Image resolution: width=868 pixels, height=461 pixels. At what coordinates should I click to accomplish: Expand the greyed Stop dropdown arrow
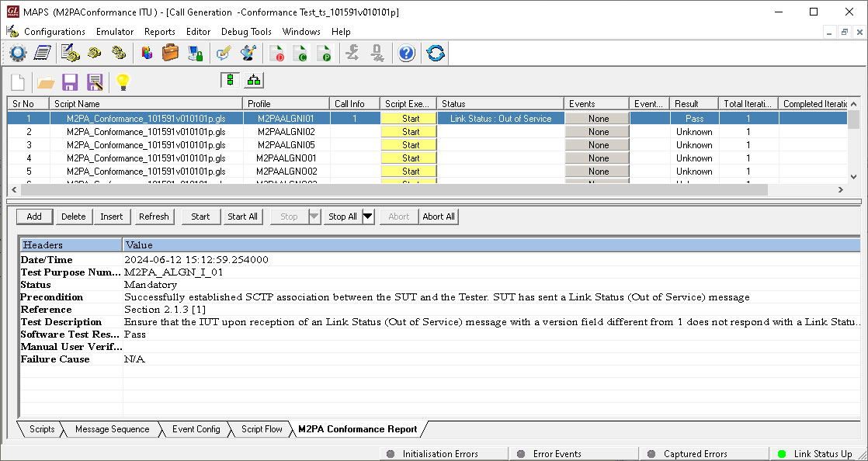(x=314, y=217)
